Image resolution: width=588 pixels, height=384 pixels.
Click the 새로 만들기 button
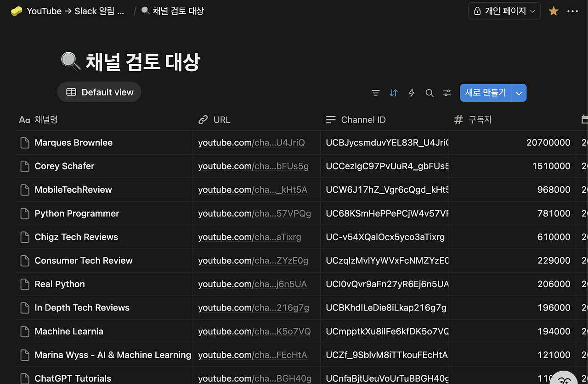486,93
